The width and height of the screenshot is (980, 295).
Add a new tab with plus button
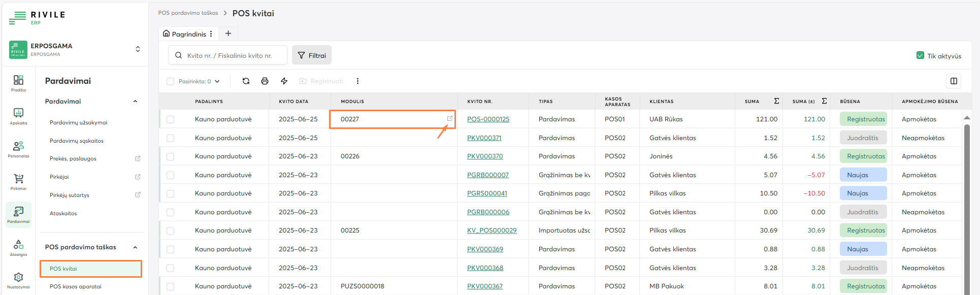228,34
